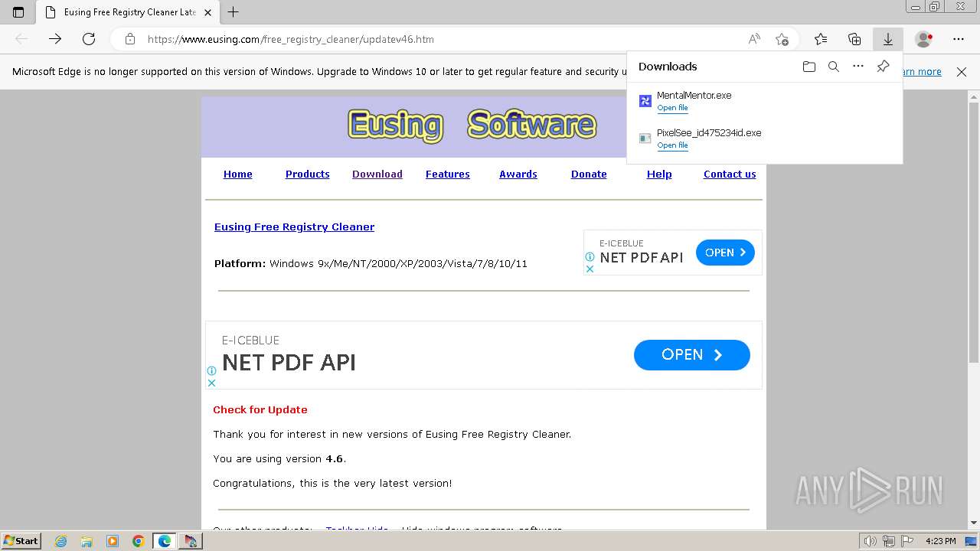The image size is (980, 551).
Task: View site information lock icon
Action: click(130, 39)
